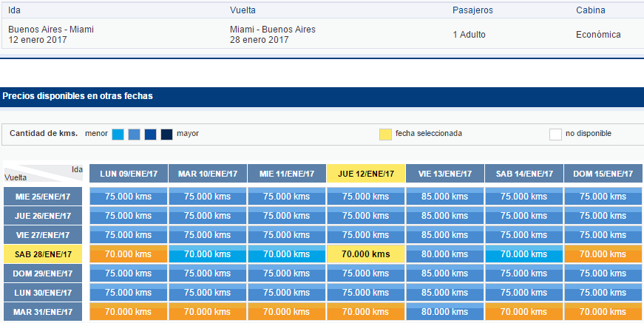Select VIE 13/ENE/17 departure column header

(x=445, y=174)
